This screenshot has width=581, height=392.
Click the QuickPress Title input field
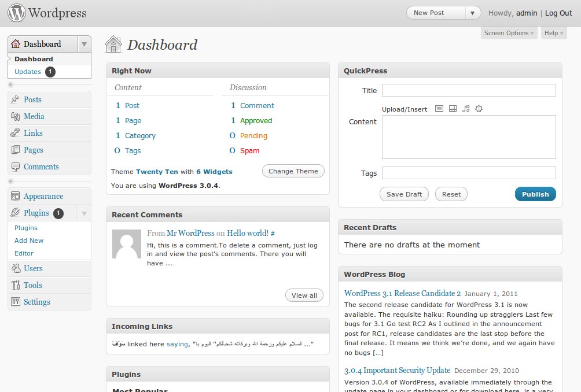click(x=469, y=90)
